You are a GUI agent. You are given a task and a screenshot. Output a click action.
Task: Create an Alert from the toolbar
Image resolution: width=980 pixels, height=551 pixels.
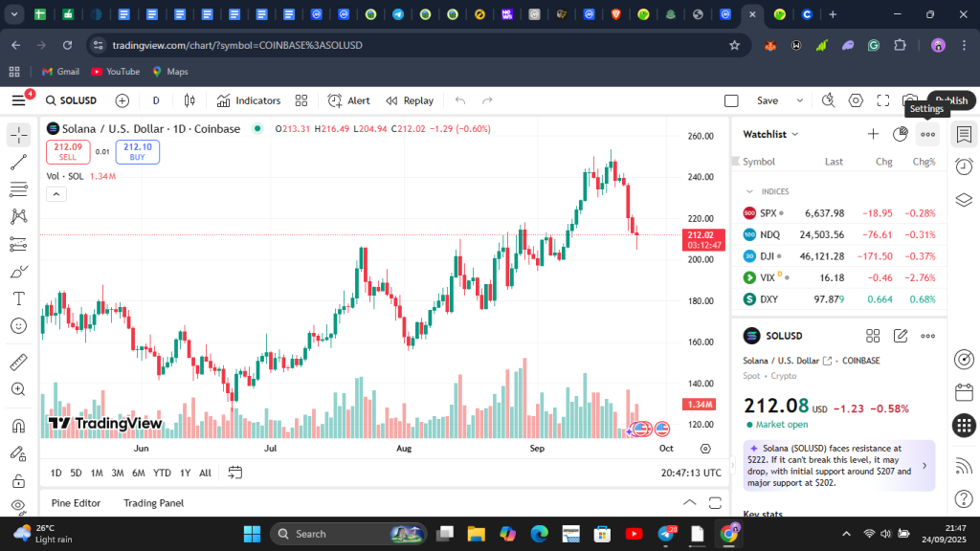click(x=349, y=100)
